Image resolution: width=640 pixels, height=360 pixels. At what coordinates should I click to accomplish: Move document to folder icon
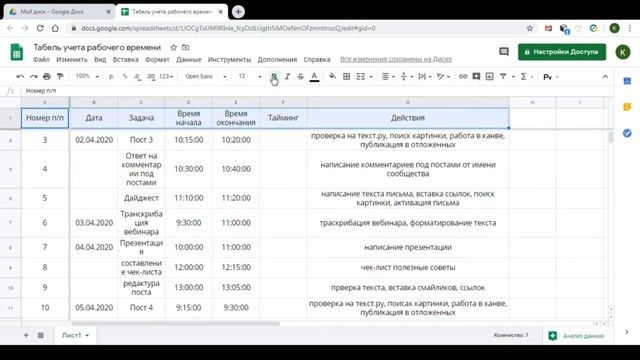click(x=186, y=47)
